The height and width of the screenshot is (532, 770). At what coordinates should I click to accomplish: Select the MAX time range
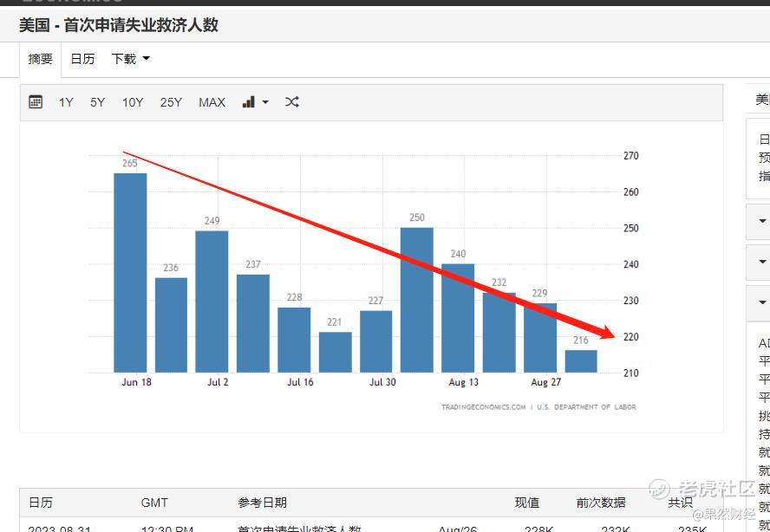[212, 102]
